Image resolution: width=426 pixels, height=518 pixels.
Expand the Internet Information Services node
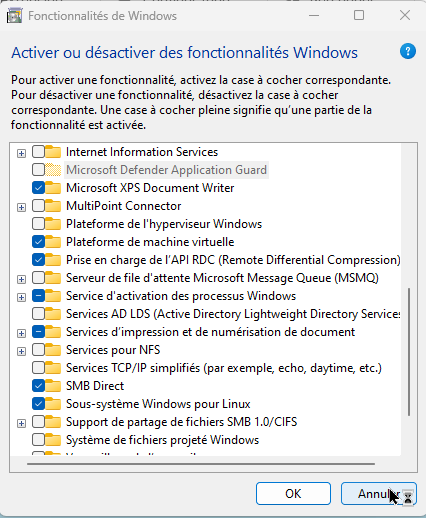[x=21, y=153]
